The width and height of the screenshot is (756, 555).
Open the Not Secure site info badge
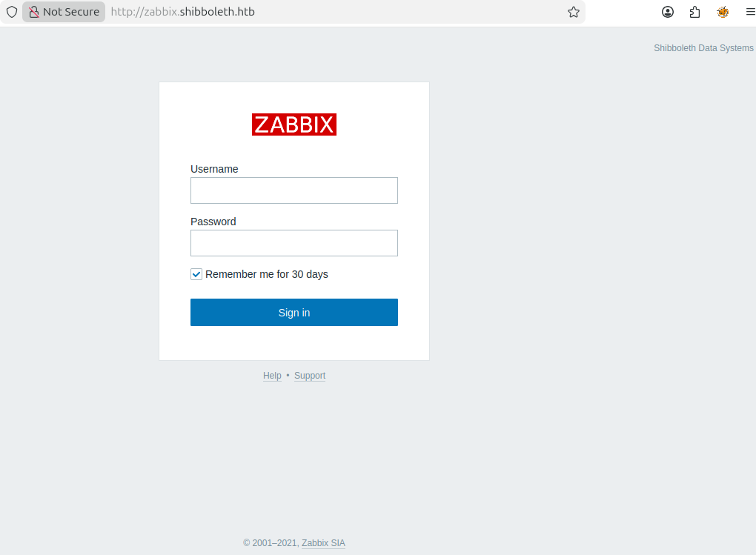(64, 12)
